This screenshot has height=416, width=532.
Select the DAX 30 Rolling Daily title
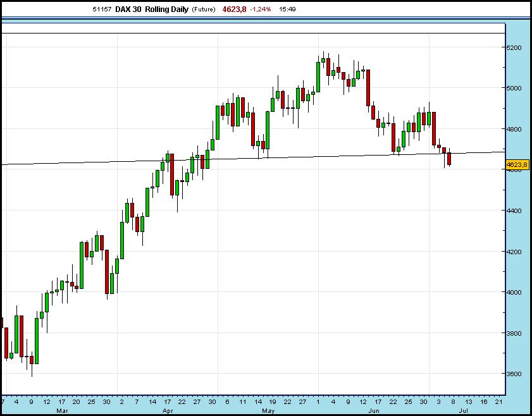[x=152, y=9]
